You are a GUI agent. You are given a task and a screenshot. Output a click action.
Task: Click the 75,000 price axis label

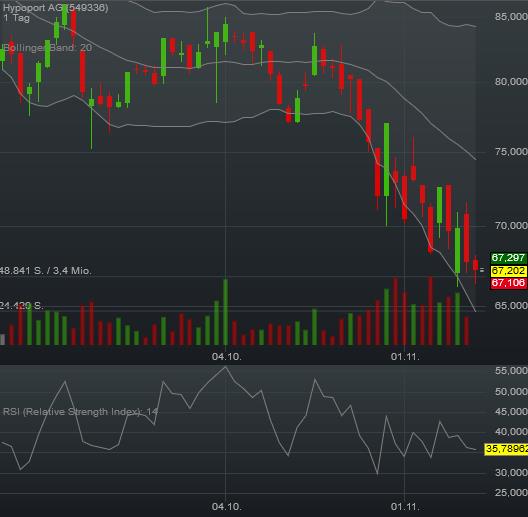coord(511,152)
